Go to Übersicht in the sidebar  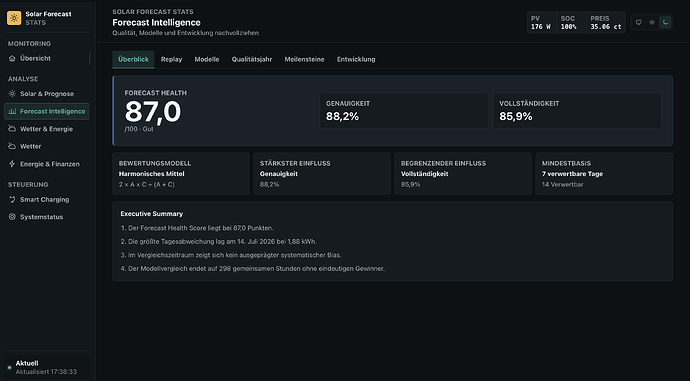click(x=47, y=58)
